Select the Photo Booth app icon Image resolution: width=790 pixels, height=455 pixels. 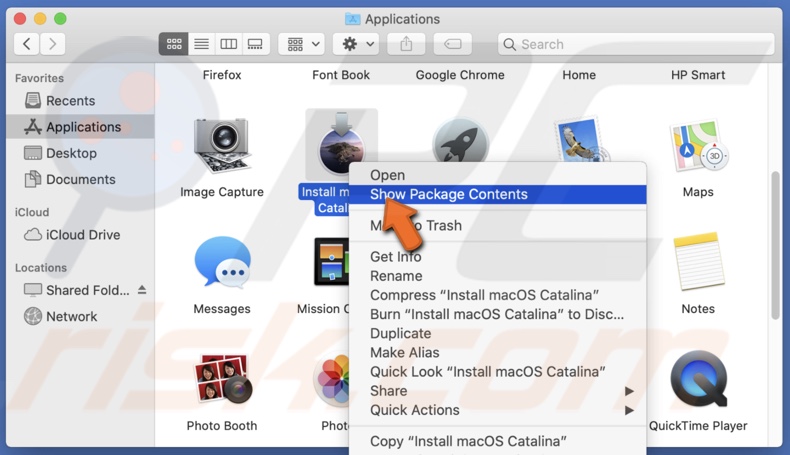pyautogui.click(x=222, y=379)
